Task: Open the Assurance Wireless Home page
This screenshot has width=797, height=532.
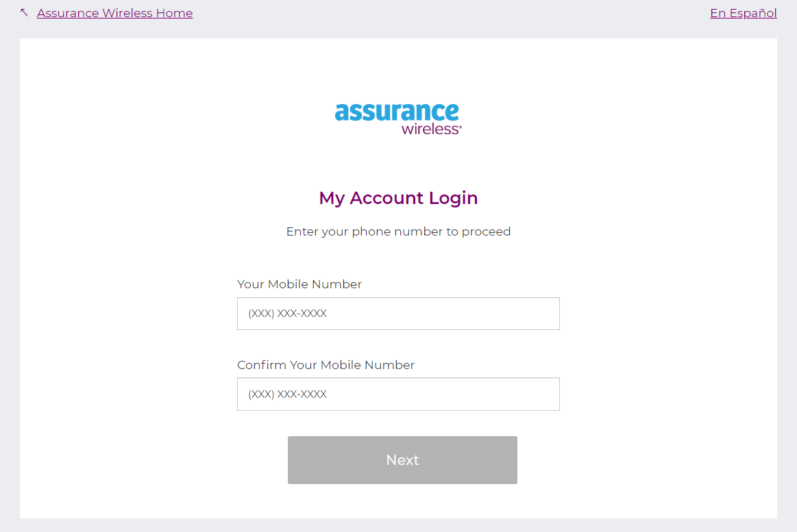Action: tap(114, 13)
